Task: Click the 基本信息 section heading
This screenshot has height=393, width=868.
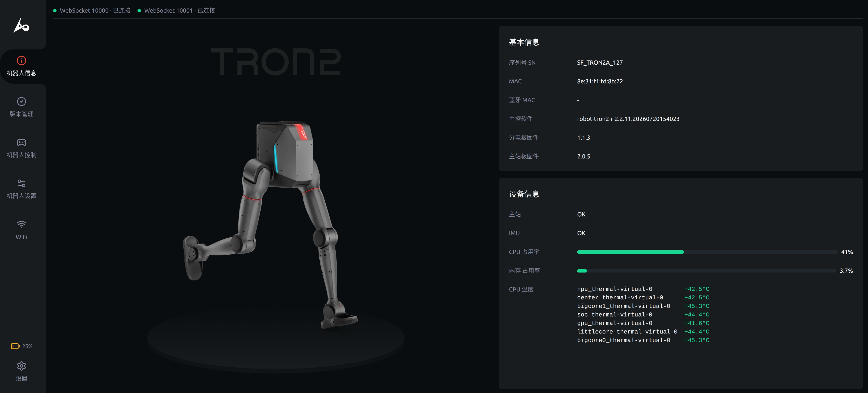Action: (x=524, y=42)
